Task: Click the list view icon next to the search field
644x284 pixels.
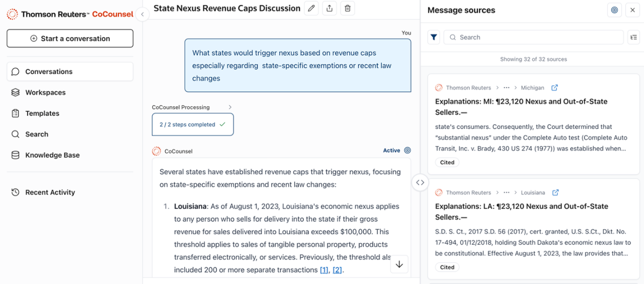Action: (x=633, y=37)
